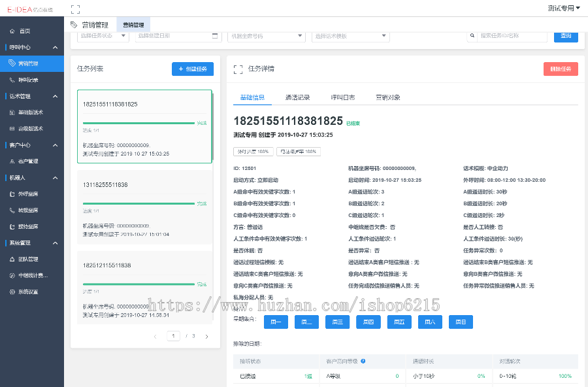588x387 pixels.
Task: Open 选择任务状态 dropdown
Action: click(103, 36)
